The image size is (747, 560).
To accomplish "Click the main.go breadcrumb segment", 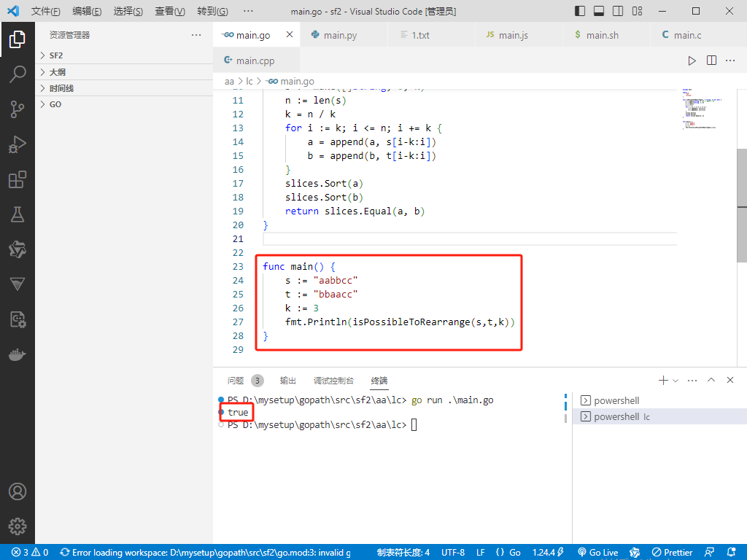I will (x=290, y=82).
